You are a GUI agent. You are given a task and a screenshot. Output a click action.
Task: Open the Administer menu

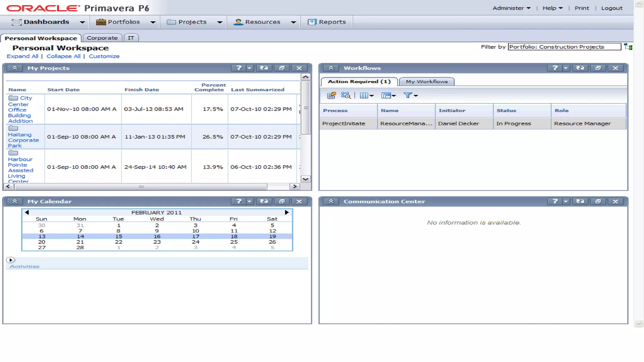point(511,8)
